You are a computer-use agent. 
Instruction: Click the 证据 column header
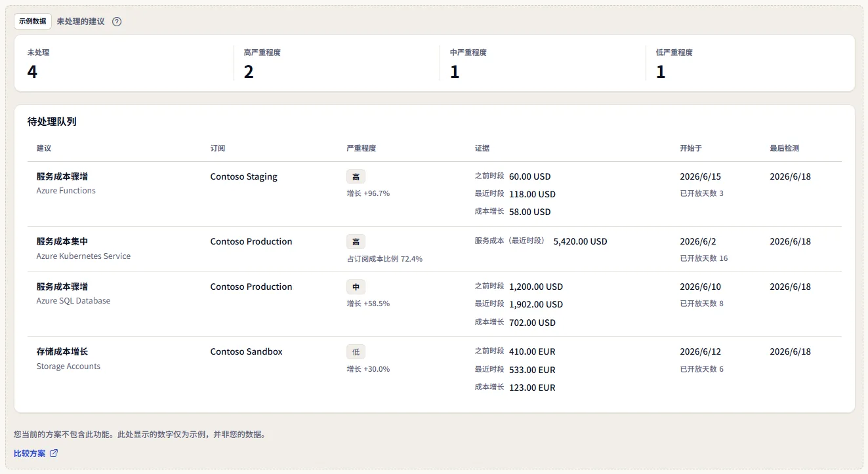(x=482, y=148)
